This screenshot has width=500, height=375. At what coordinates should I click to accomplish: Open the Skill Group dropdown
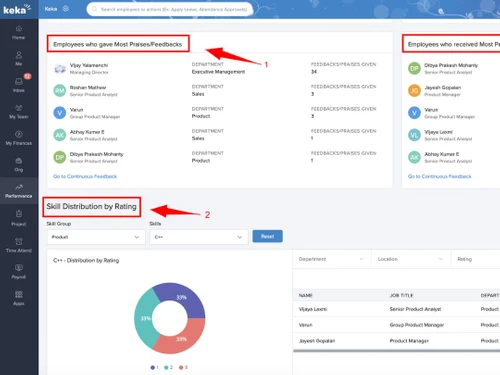96,237
